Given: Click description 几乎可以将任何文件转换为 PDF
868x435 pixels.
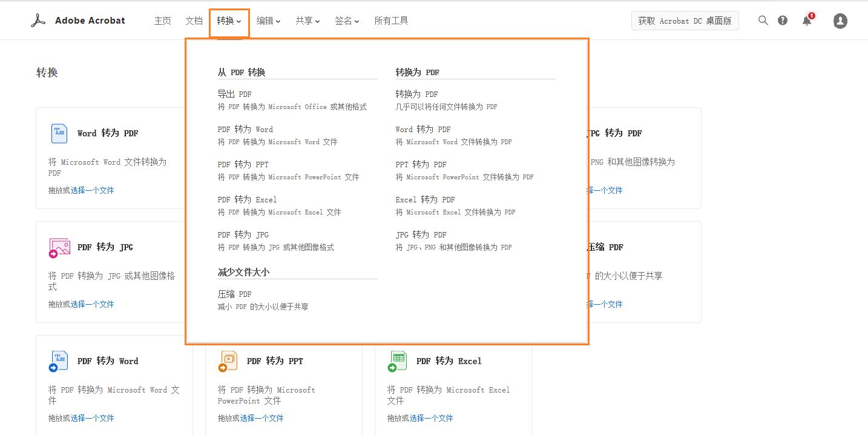Looking at the screenshot, I should point(447,107).
